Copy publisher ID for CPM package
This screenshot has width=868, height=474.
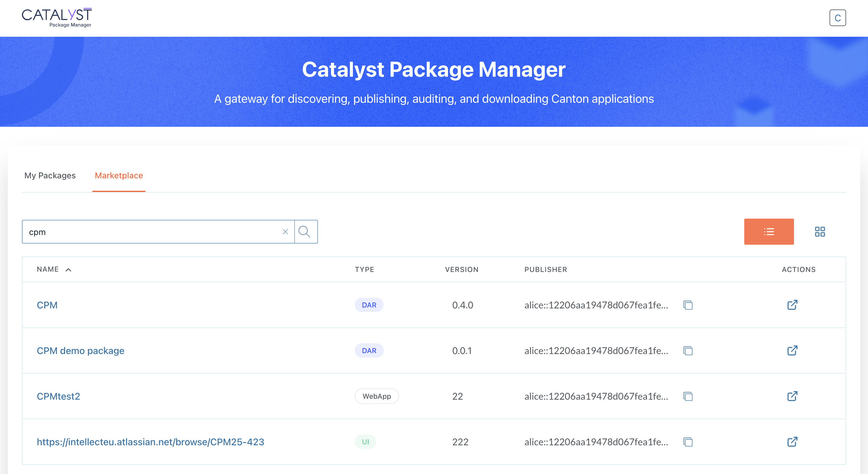point(688,305)
